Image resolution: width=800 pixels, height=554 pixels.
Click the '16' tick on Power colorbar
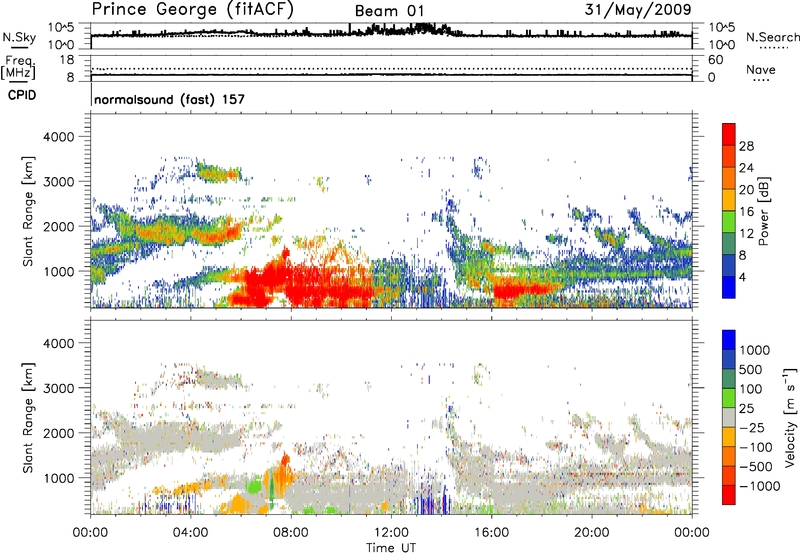click(746, 211)
